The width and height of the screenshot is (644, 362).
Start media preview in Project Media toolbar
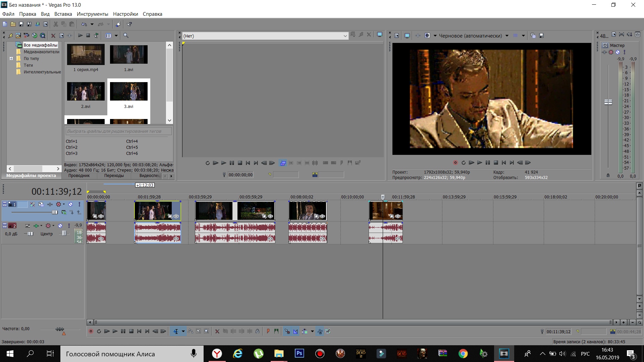coord(80,36)
